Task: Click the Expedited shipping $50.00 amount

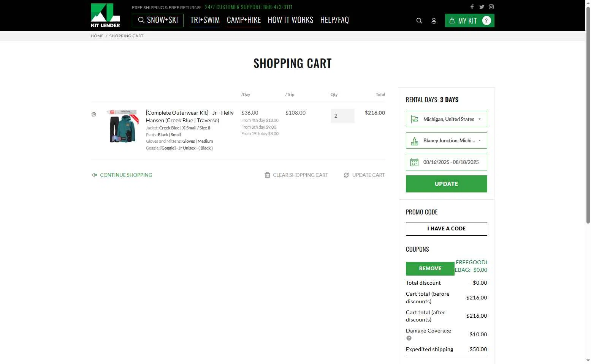Action: point(478,349)
